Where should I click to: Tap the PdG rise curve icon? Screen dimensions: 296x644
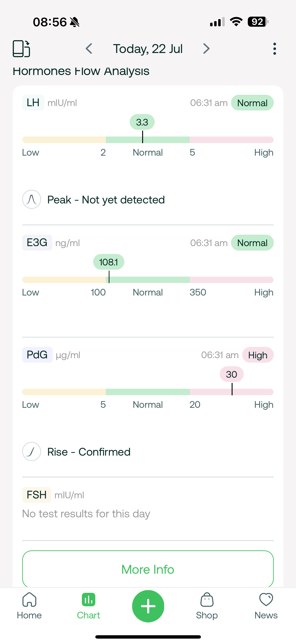(32, 452)
